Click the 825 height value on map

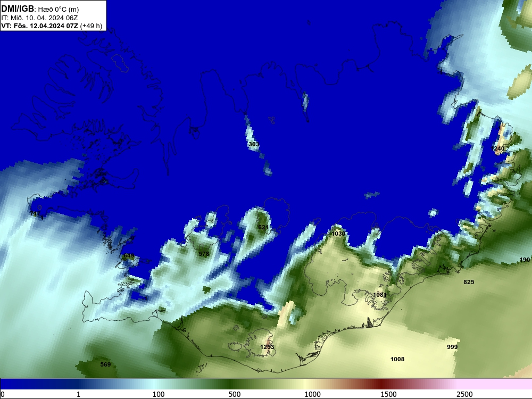[x=469, y=282]
